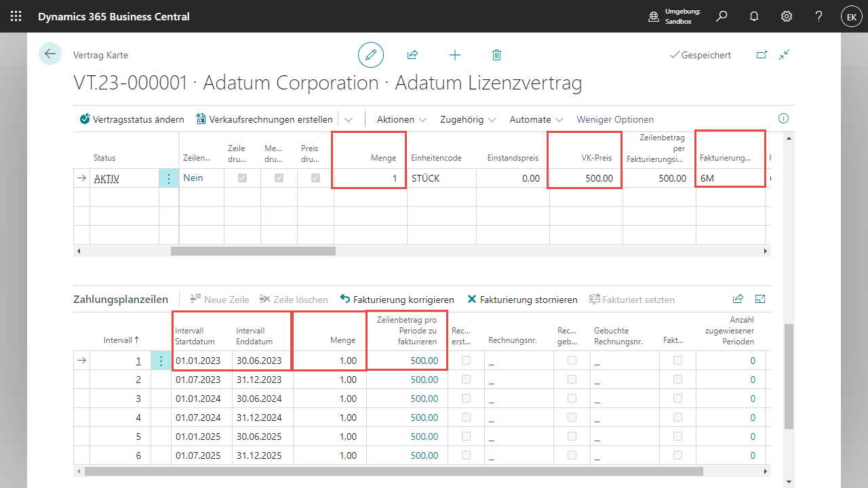Screen dimensions: 868x488
Task: Toggle Rechnung gebucht checkbox for interval 3
Action: [571, 399]
